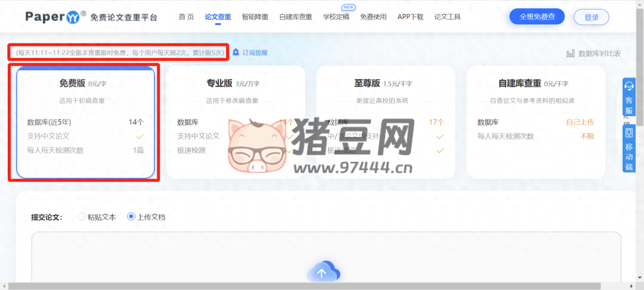Viewport: 644px width, 290px height.
Task: Open the 自建库查重 navigation item
Action: pos(295,17)
